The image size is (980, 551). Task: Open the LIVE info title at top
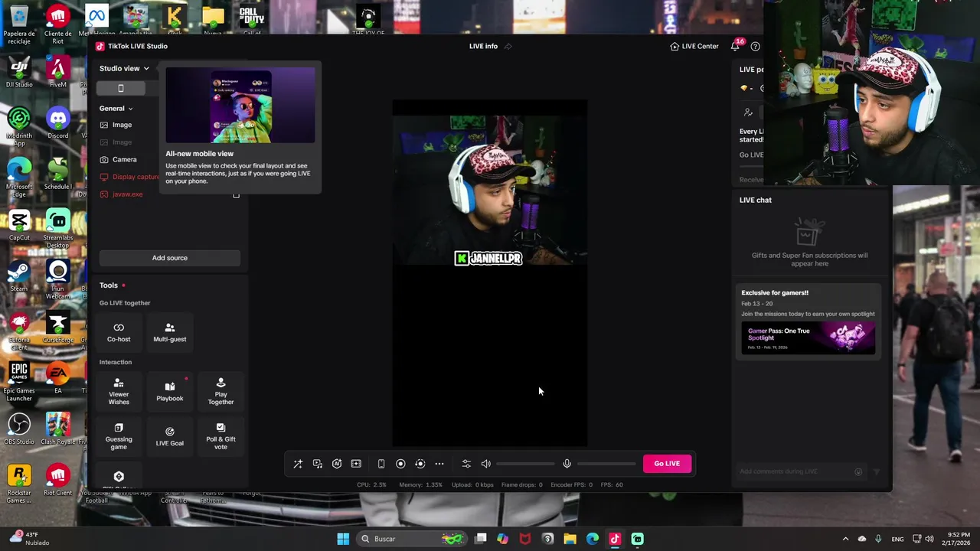coord(483,46)
